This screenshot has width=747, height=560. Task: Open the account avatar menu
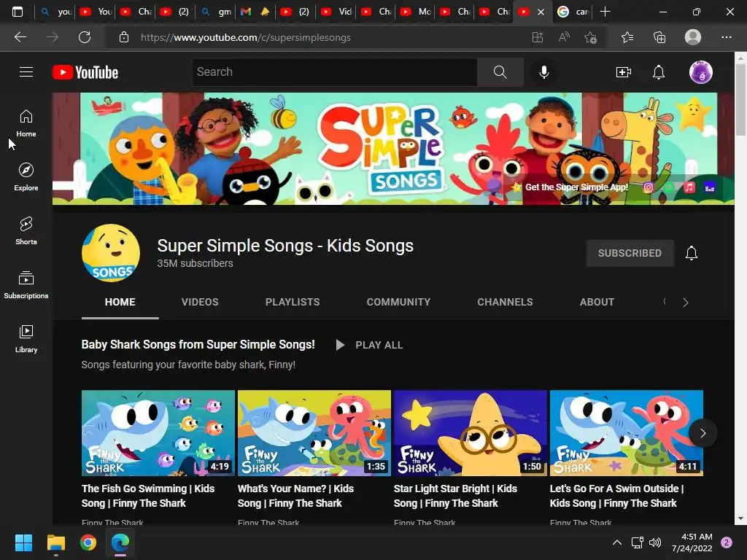point(701,72)
